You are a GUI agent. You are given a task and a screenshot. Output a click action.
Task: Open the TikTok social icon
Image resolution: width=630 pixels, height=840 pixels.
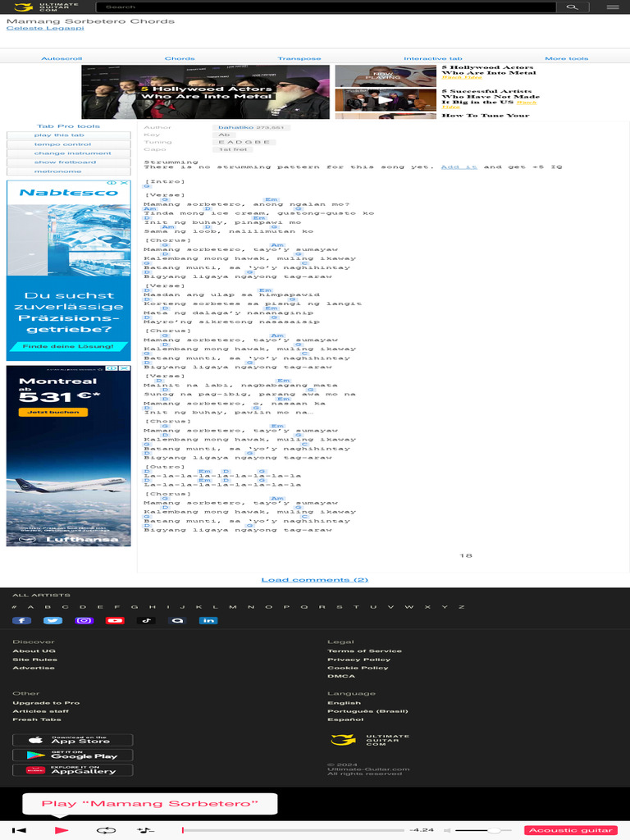tap(146, 620)
